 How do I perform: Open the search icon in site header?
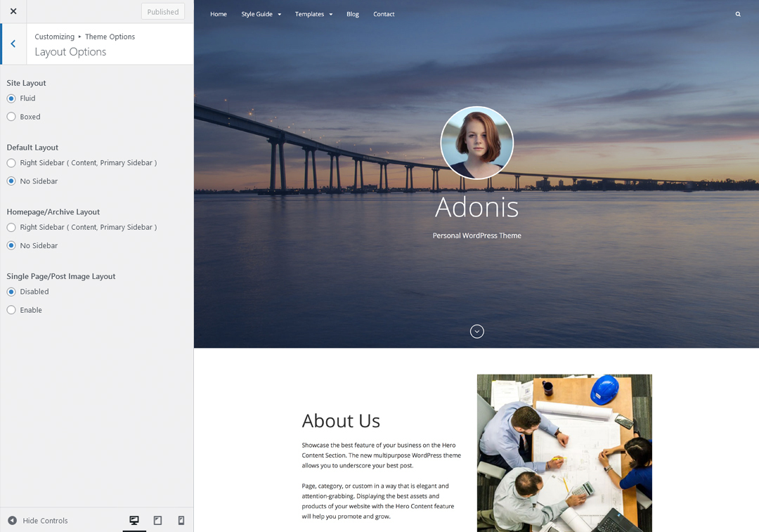click(x=738, y=14)
